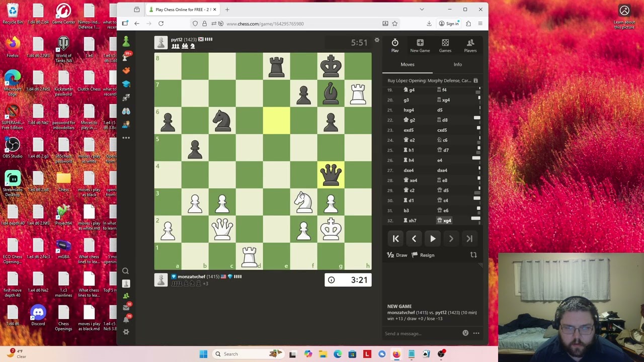
Task: Select move 28 queen xe4 in list
Action: (411, 180)
